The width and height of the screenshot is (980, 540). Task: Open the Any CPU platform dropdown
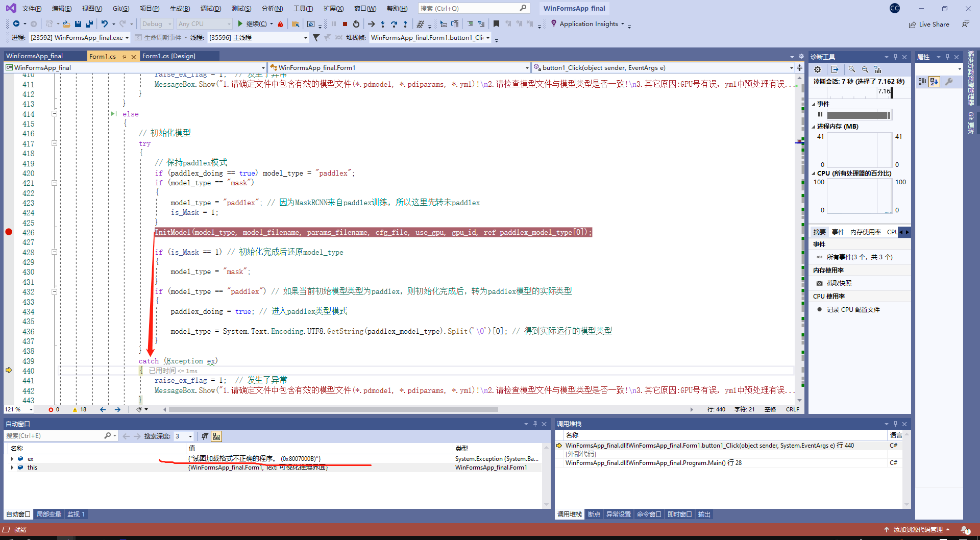tap(203, 23)
